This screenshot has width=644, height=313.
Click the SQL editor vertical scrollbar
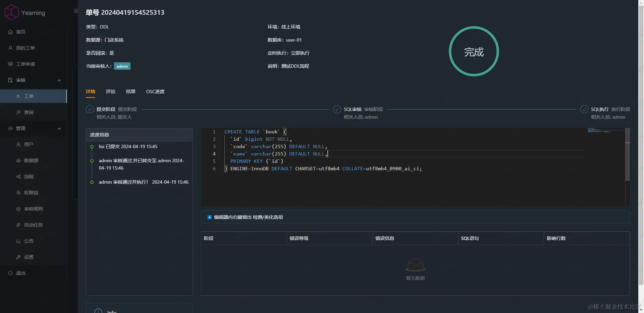628,154
